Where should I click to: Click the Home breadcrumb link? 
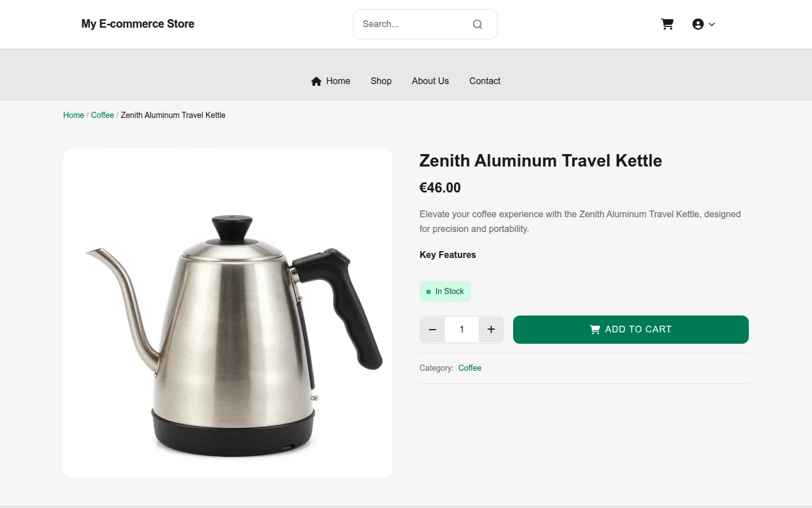73,115
